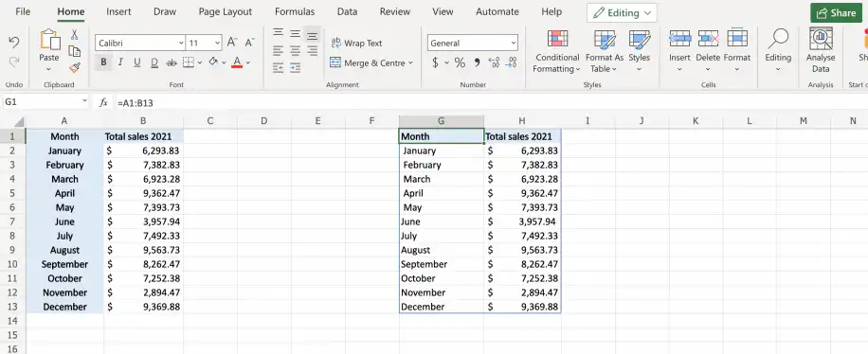868x354 pixels.
Task: Open the font size 11 dropdown
Action: (x=218, y=43)
